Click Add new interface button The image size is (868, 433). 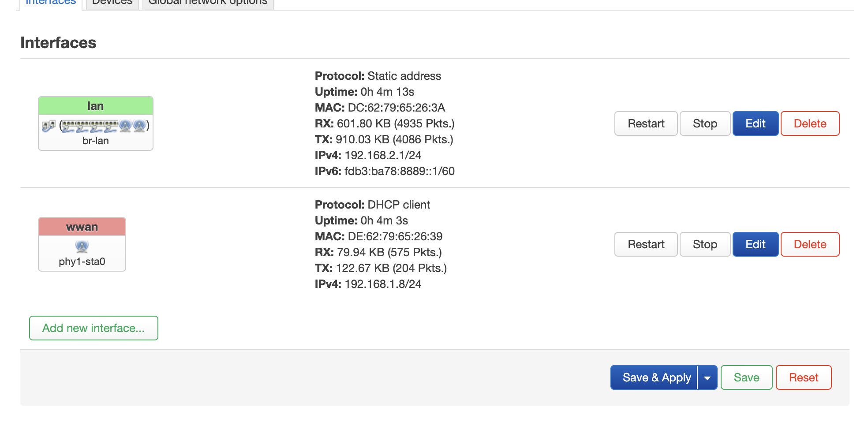click(94, 328)
